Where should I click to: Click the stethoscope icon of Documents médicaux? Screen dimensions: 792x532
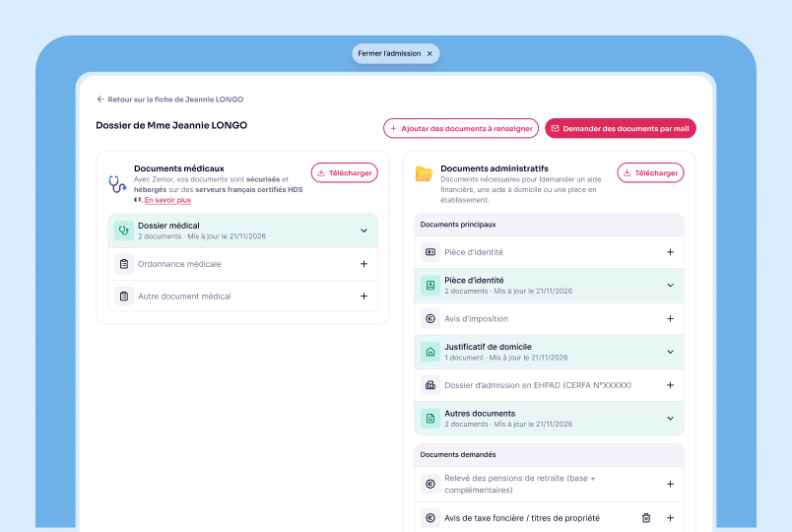coord(117,184)
